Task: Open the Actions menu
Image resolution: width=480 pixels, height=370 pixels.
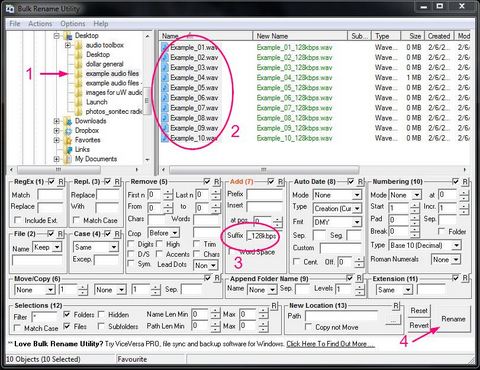Action: (x=40, y=24)
